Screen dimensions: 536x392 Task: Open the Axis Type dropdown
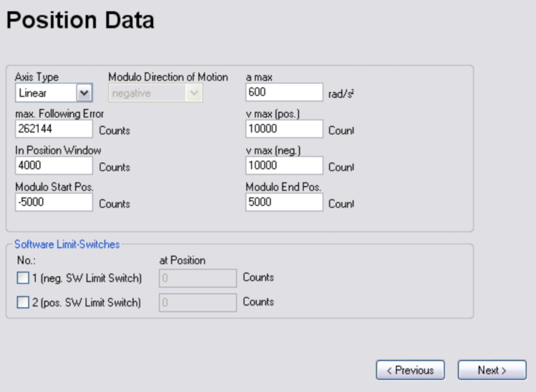pos(84,93)
